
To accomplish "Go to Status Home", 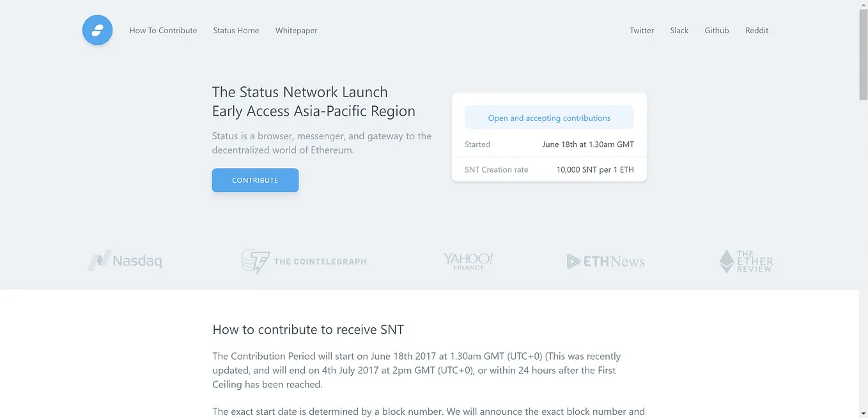I will [x=236, y=30].
